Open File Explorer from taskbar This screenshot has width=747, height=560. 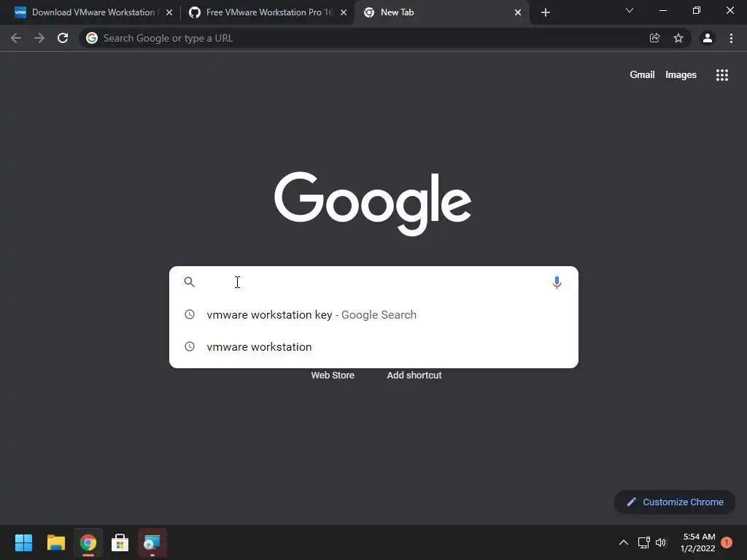[55, 542]
